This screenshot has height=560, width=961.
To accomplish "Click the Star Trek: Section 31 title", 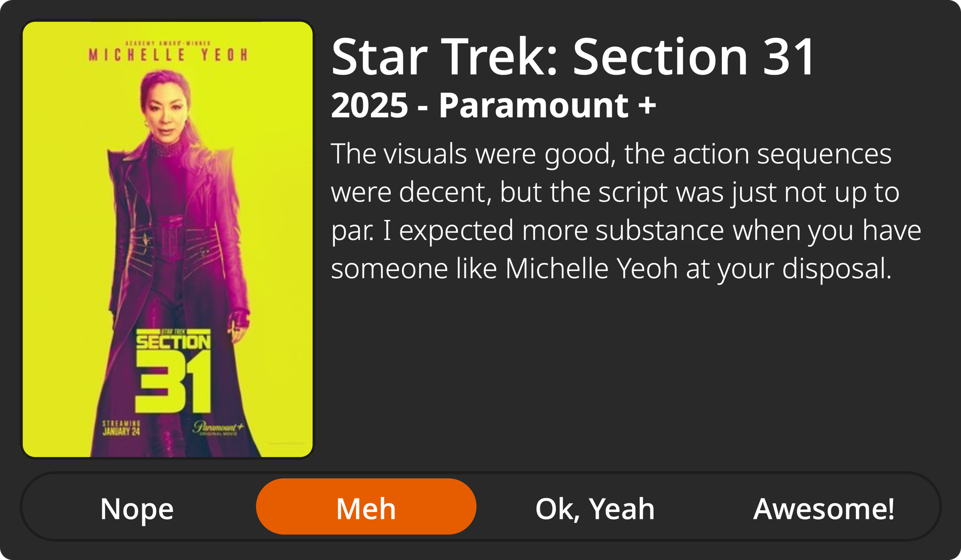I will pyautogui.click(x=573, y=57).
